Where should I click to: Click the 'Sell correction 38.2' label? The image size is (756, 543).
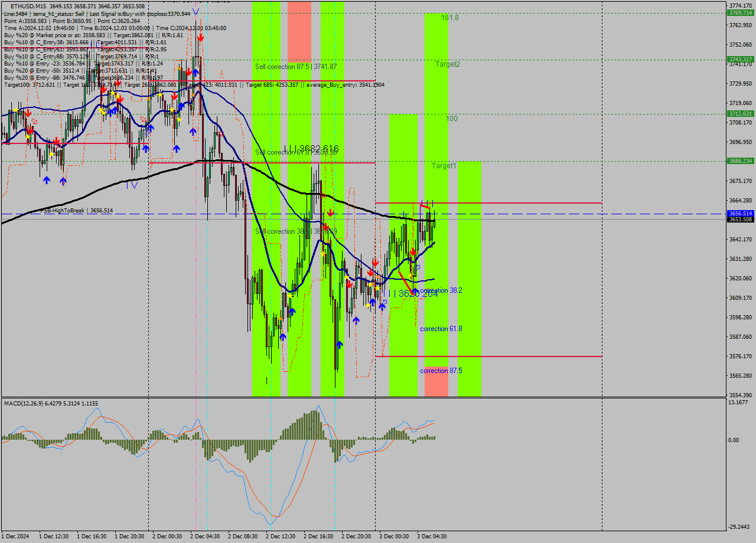[x=296, y=231]
